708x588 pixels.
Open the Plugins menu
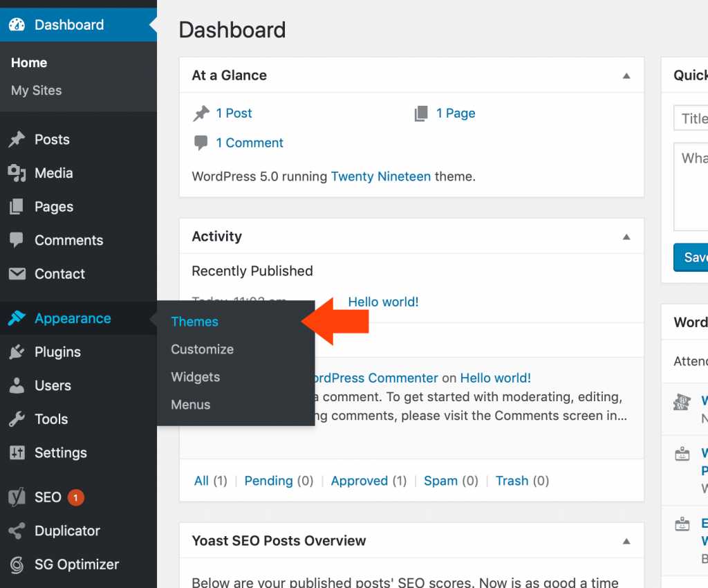58,352
